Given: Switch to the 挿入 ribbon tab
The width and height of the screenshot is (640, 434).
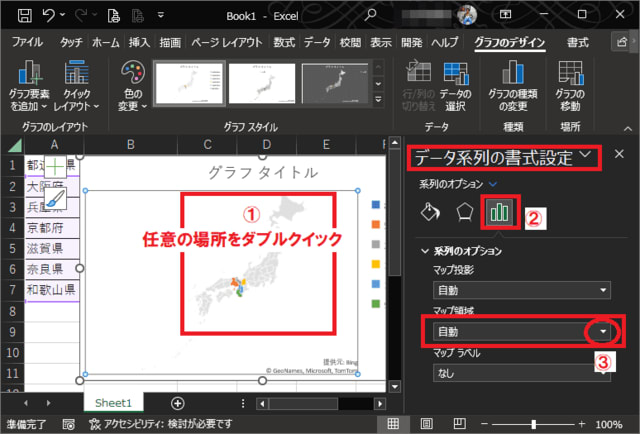Looking at the screenshot, I should [139, 43].
